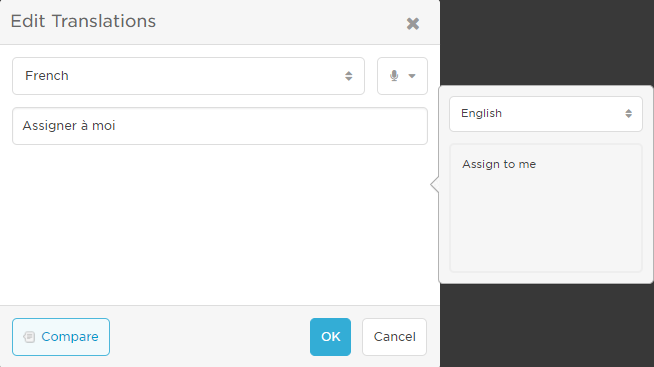Open the French language selector
The width and height of the screenshot is (654, 367).
point(189,76)
